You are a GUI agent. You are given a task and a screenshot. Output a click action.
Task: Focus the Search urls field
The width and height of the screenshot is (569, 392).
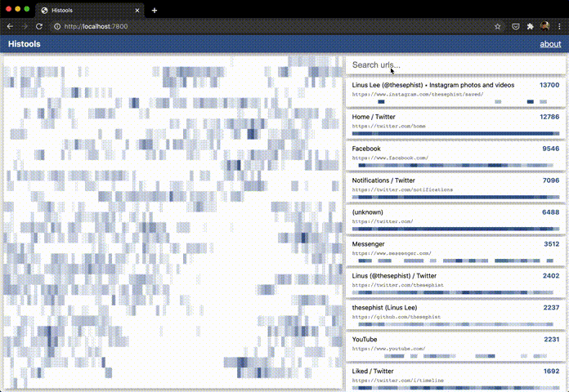455,65
